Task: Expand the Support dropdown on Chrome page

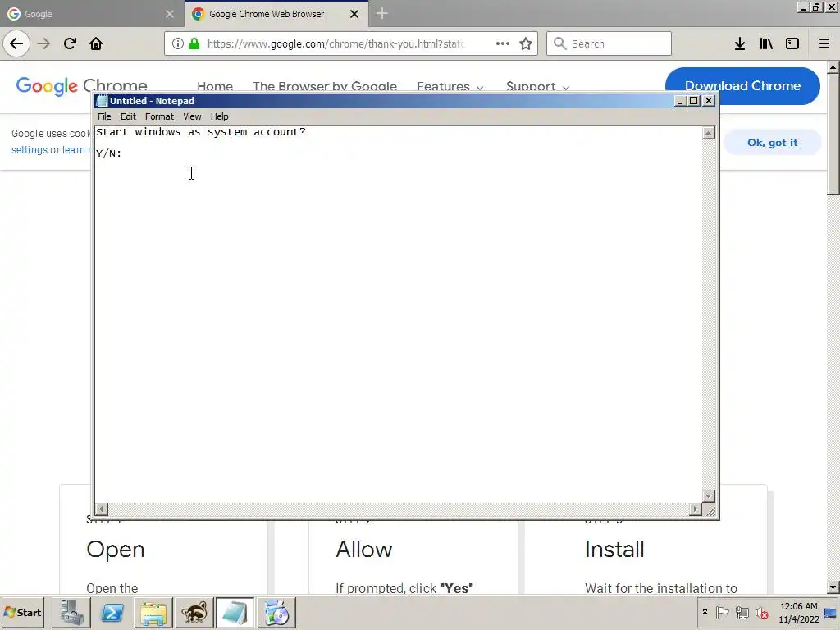Action: pyautogui.click(x=537, y=86)
